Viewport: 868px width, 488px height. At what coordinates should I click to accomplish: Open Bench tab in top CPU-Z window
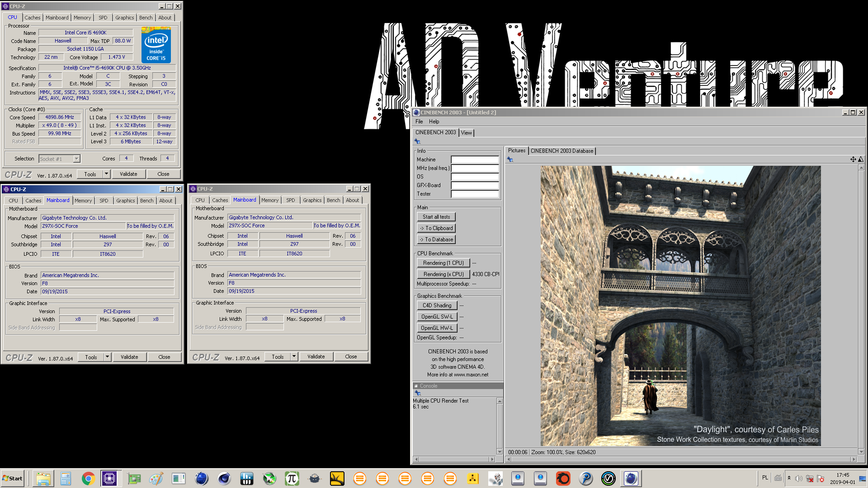pos(146,18)
